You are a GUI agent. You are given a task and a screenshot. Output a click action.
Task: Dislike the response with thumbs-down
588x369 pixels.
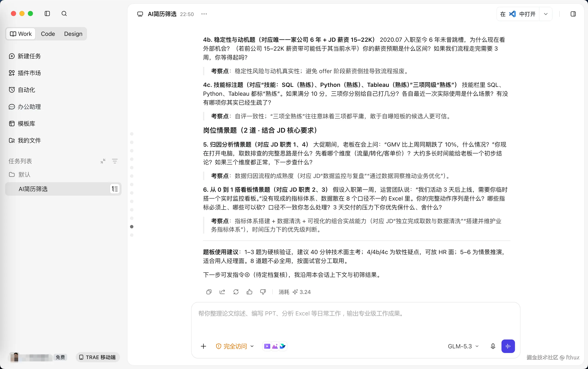pyautogui.click(x=263, y=292)
